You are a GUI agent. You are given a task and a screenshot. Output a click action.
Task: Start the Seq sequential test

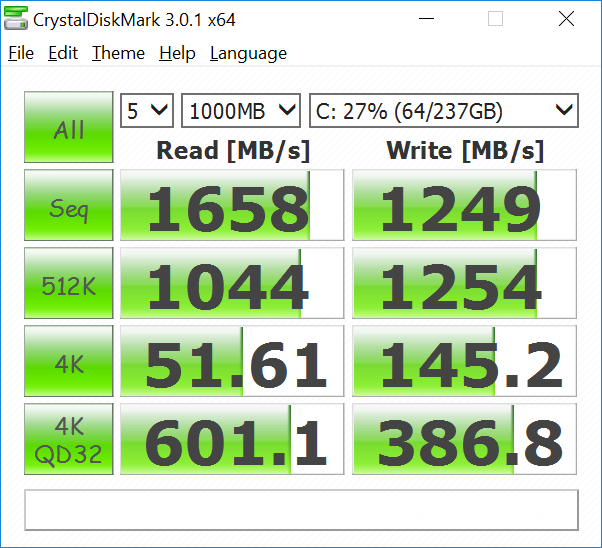69,205
